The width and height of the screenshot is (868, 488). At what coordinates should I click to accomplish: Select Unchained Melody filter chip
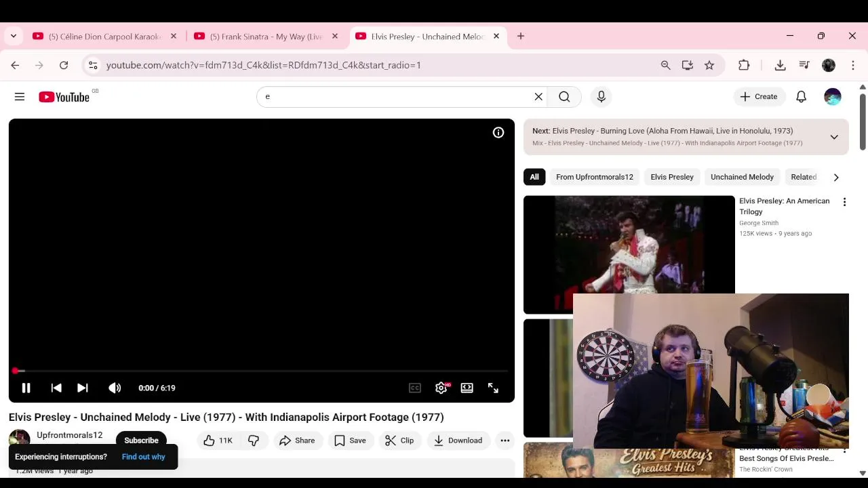[742, 177]
